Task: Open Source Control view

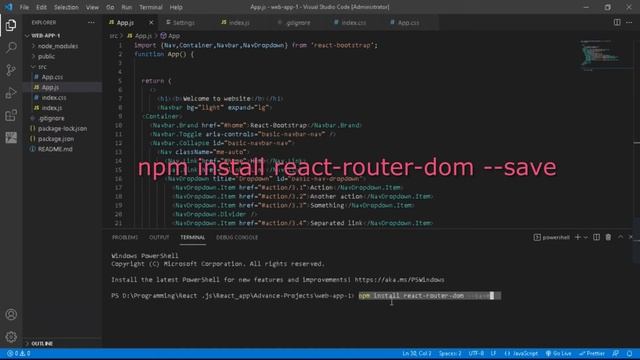Action: [x=11, y=70]
